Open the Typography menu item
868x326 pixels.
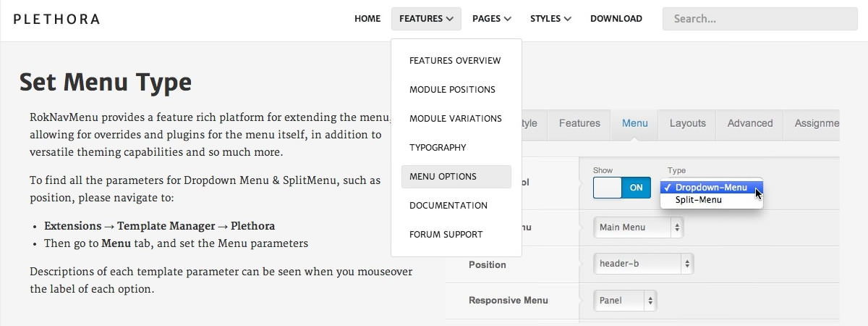[x=438, y=148]
